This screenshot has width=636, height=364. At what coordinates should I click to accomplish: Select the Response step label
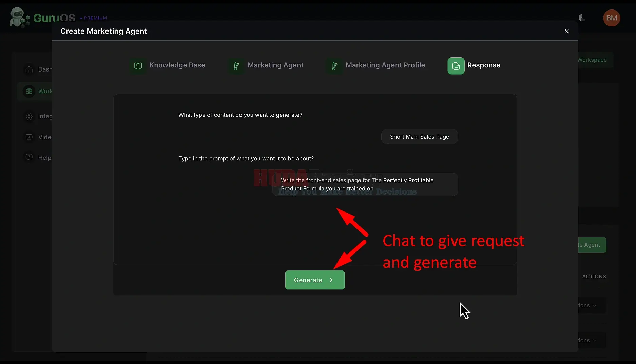tap(484, 65)
